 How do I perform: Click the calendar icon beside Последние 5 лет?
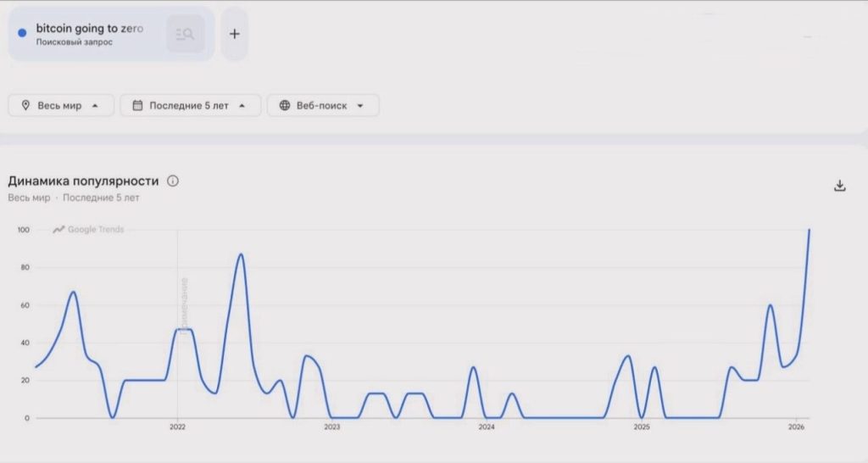pyautogui.click(x=137, y=106)
